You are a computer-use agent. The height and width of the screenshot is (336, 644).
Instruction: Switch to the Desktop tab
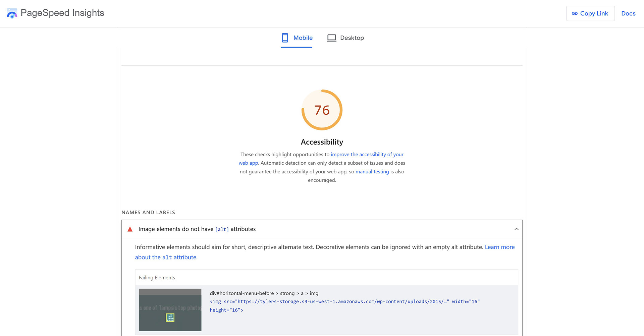(x=345, y=38)
